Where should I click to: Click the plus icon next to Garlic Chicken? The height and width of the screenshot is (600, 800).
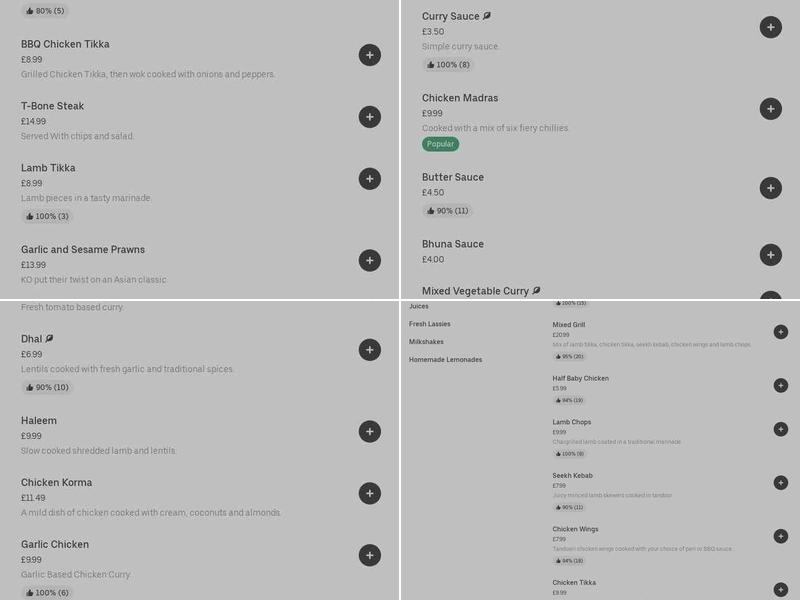coord(370,556)
